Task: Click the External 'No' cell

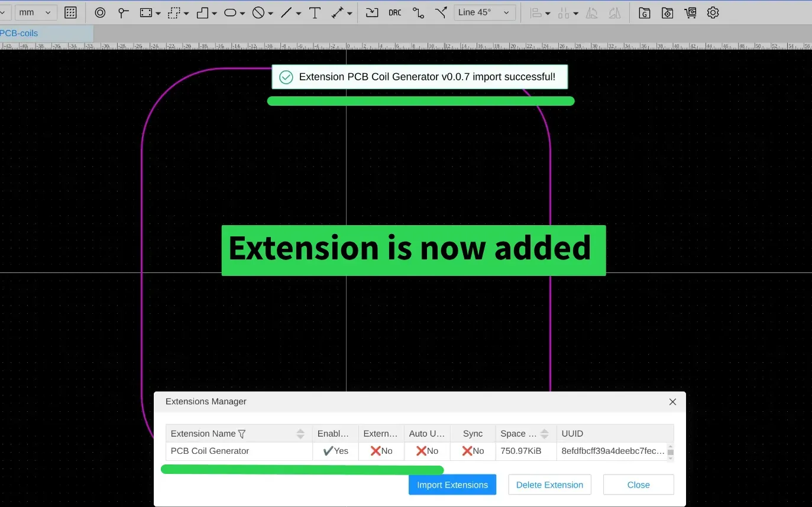Action: [381, 451]
